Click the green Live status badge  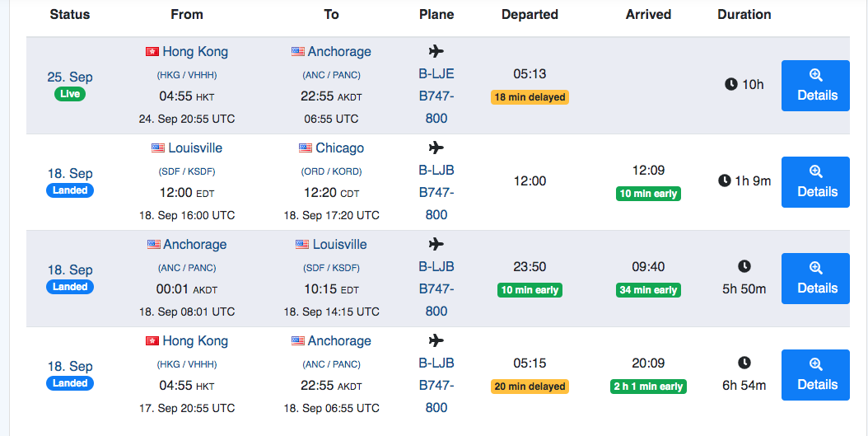[x=70, y=94]
